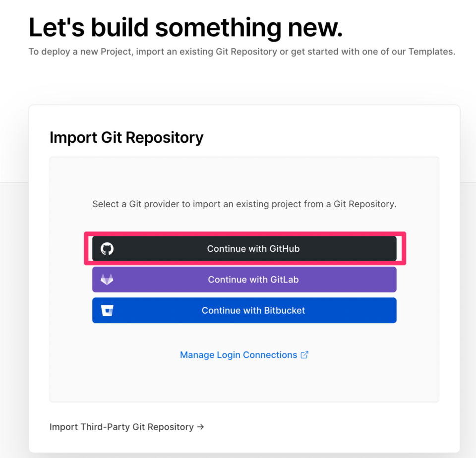The height and width of the screenshot is (458, 476).
Task: Choose Continue with GitLab
Action: coord(253,280)
